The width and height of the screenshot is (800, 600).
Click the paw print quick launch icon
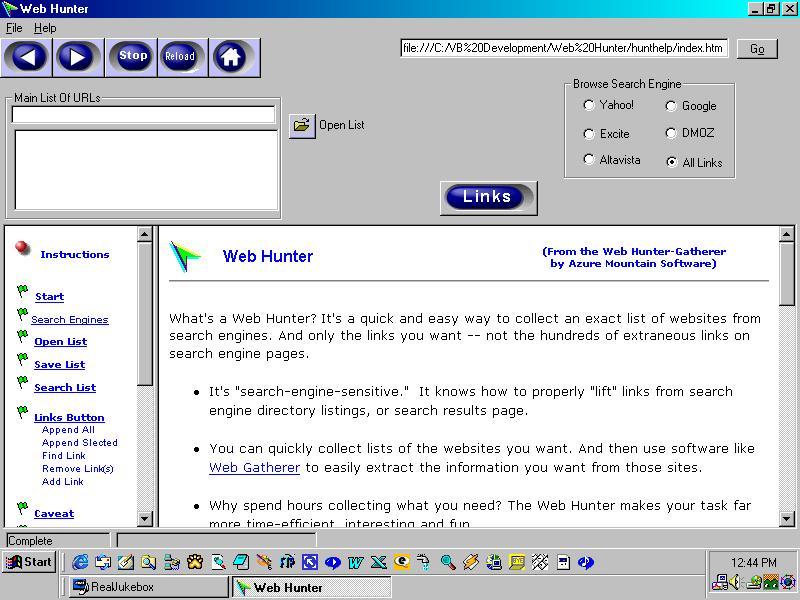[x=195, y=563]
